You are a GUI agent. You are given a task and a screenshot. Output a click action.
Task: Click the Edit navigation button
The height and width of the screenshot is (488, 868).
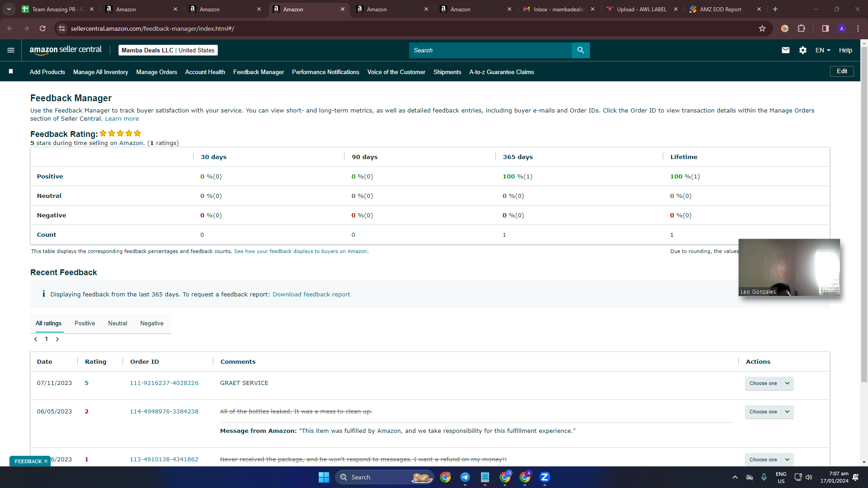point(842,71)
